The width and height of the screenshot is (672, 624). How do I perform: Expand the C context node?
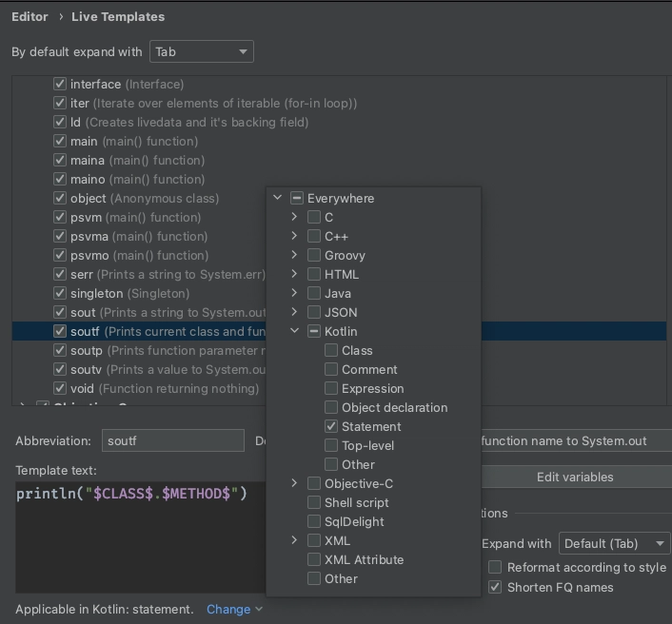pos(294,217)
